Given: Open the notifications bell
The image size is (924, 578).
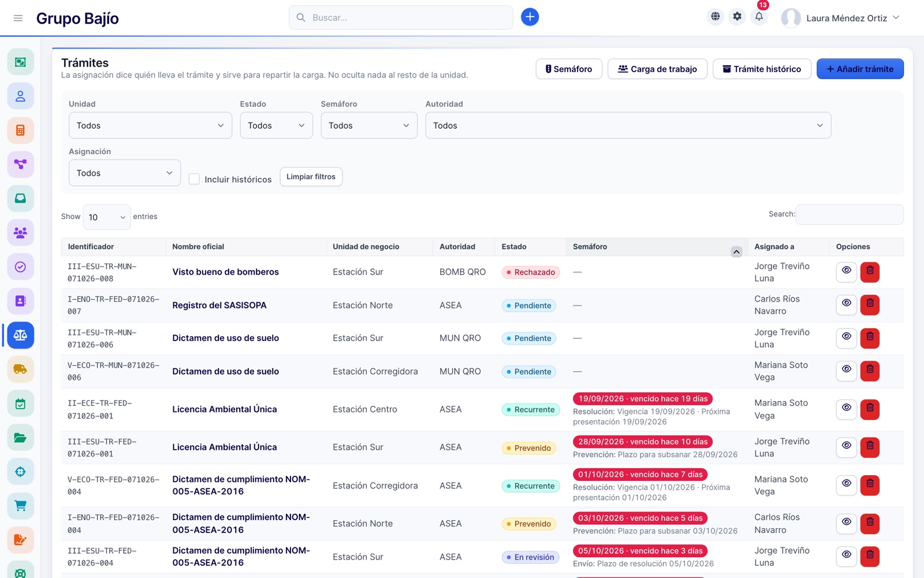Looking at the screenshot, I should tap(759, 17).
